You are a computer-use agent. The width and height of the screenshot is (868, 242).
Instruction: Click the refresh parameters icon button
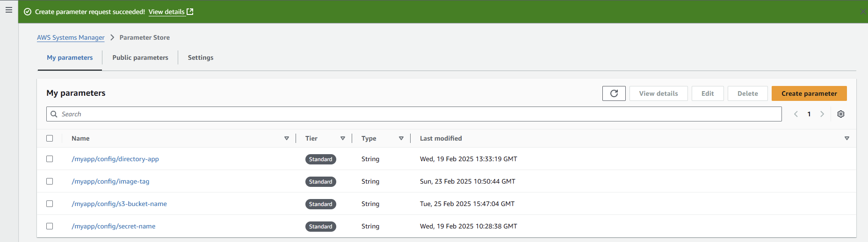point(614,93)
